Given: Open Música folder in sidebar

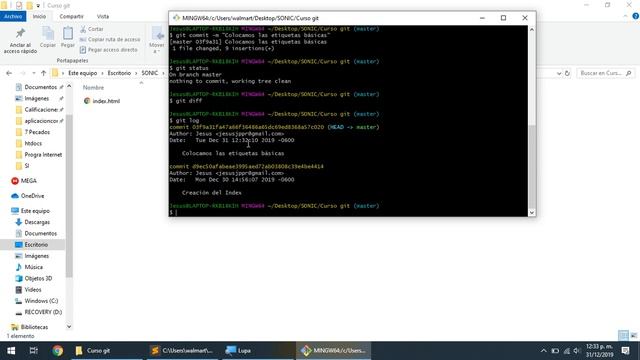Looking at the screenshot, I should (29, 267).
